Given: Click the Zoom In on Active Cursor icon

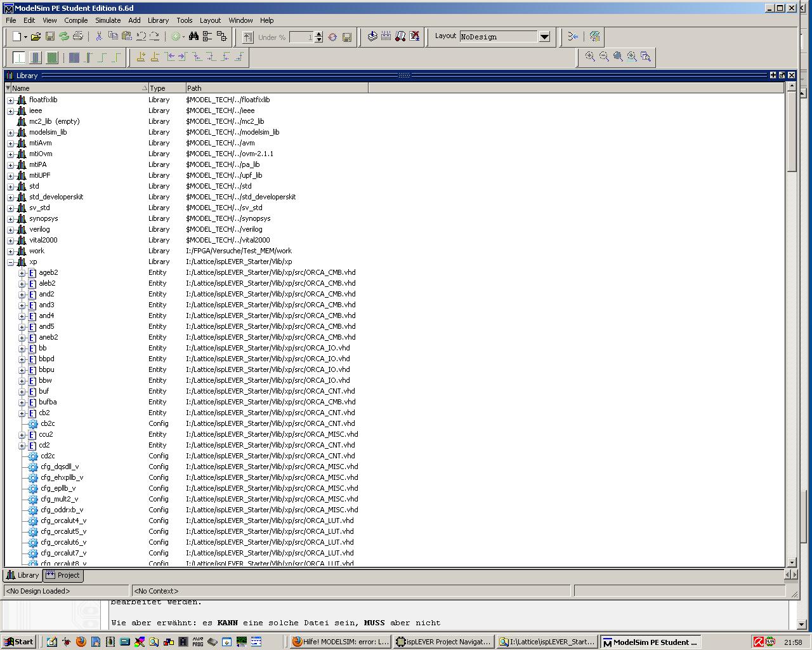Looking at the screenshot, I should tap(632, 56).
